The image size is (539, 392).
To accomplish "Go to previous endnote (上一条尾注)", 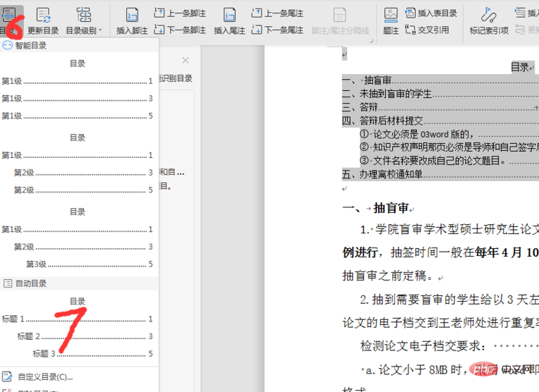I will [277, 13].
